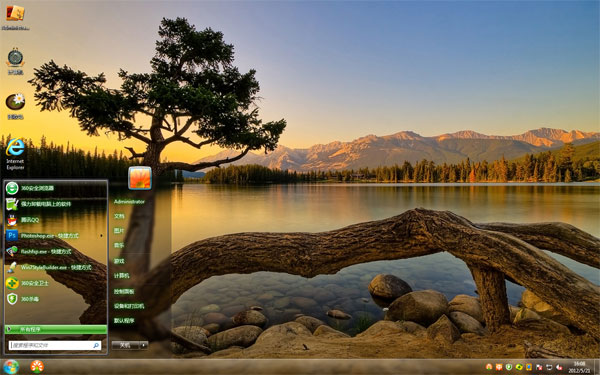This screenshot has width=600, height=375.
Task: Expand 所有程序 (All Programs)
Action: coord(55,329)
